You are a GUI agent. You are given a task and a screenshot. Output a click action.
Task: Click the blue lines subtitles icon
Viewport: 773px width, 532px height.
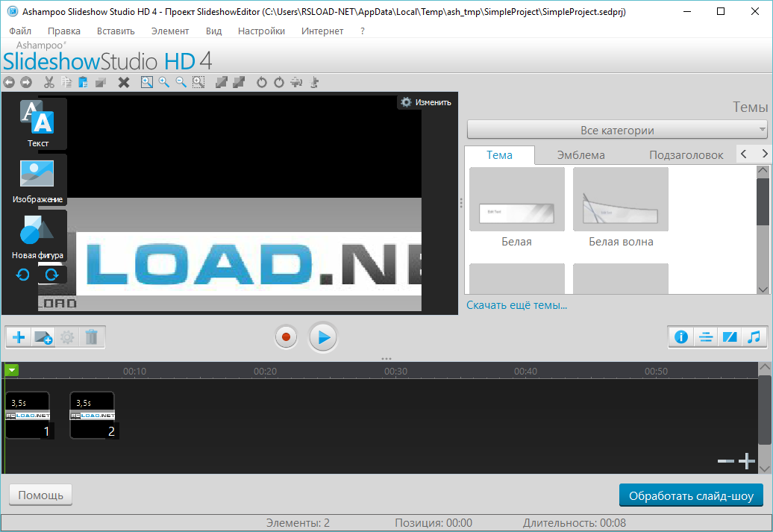(x=705, y=337)
